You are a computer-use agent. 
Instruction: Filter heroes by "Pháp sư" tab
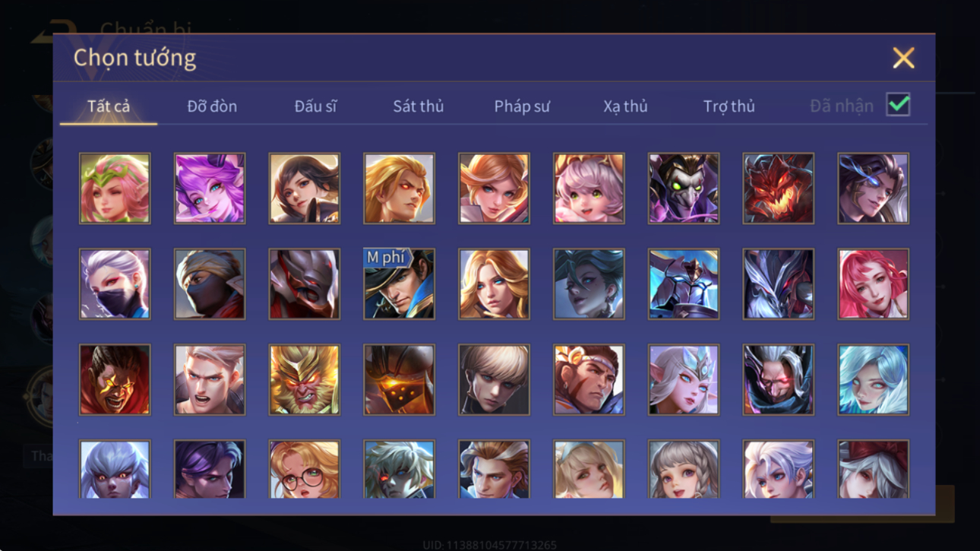[x=521, y=106]
